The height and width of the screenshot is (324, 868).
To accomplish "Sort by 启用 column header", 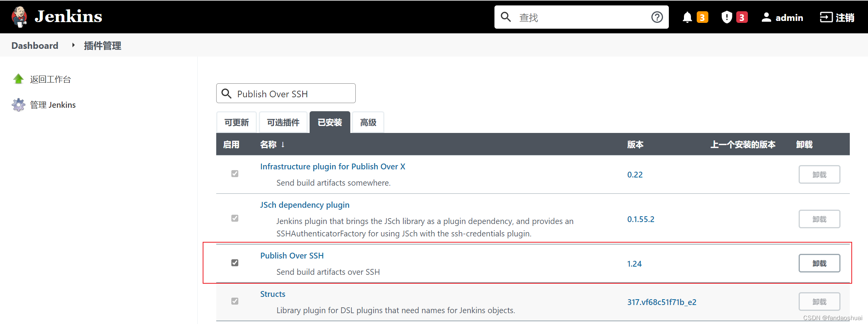I will pos(231,145).
